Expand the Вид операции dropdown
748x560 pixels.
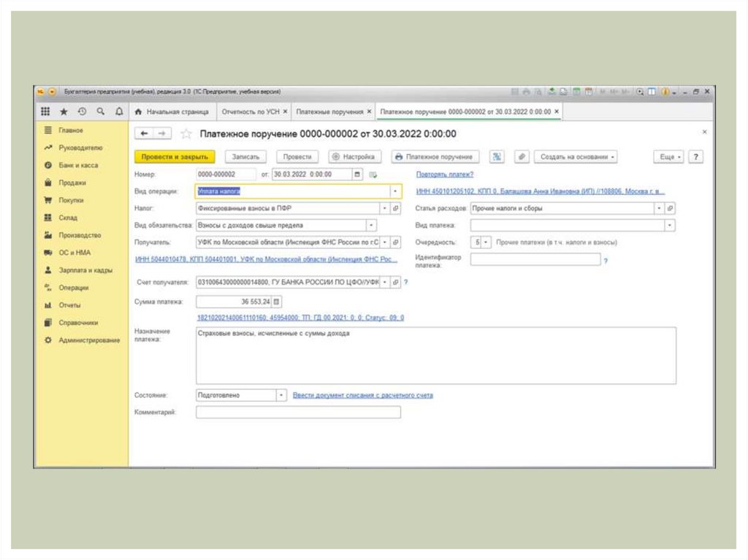[x=395, y=191]
